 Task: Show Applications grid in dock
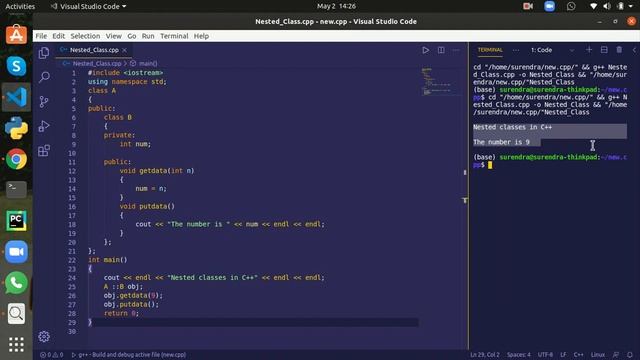coord(16,344)
